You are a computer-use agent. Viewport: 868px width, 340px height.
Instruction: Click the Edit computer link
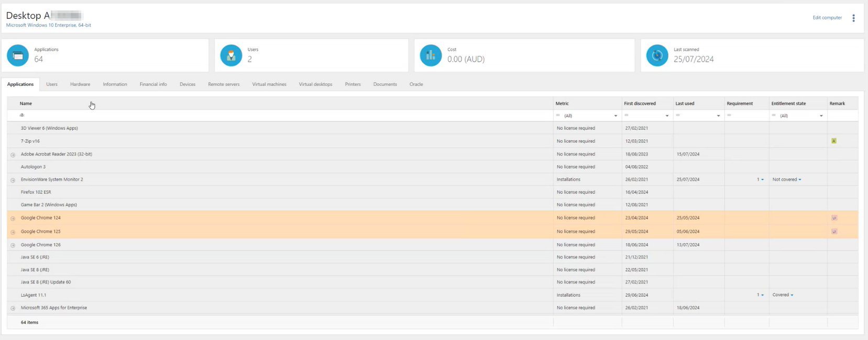[827, 18]
